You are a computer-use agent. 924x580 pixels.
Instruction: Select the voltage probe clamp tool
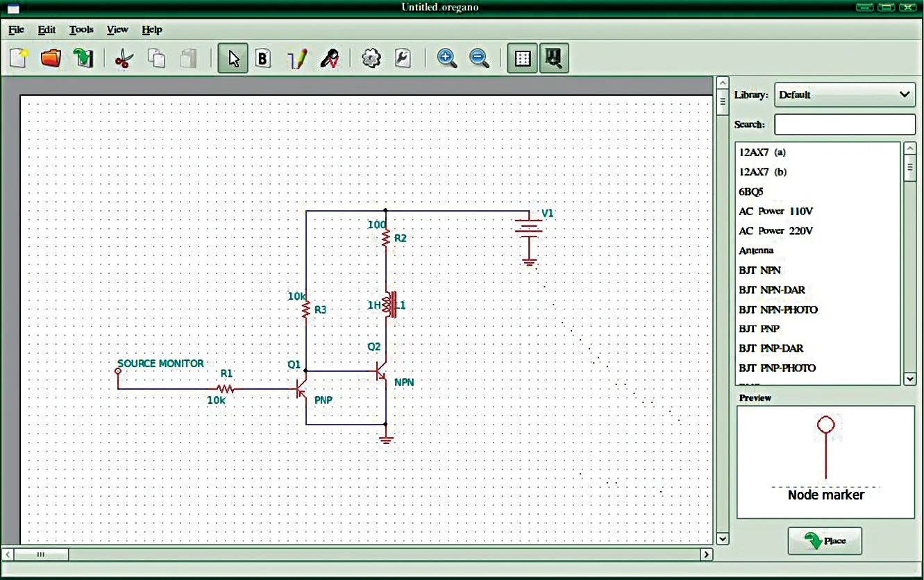click(330, 59)
